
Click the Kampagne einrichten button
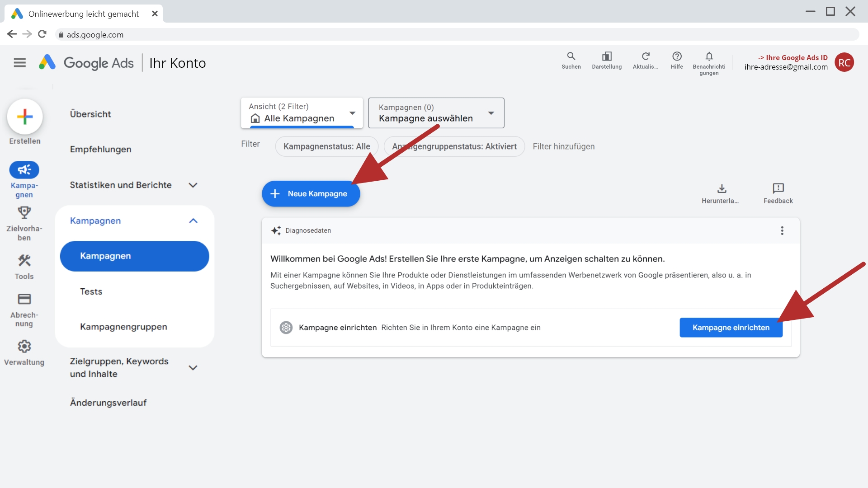[x=731, y=328]
